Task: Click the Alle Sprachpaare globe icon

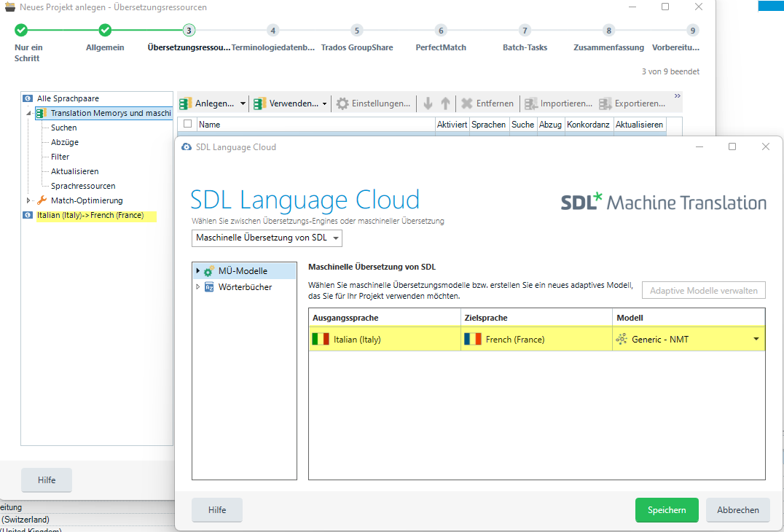Action: pos(28,98)
